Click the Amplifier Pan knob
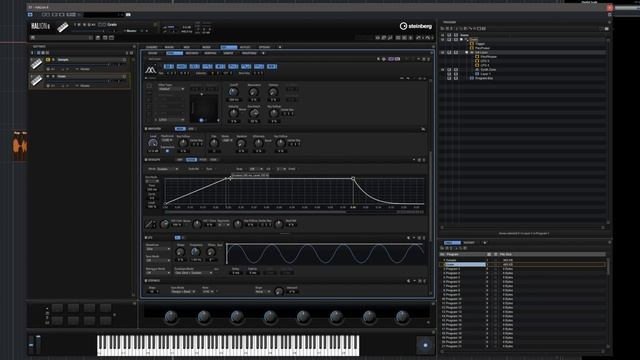Viewport: 640px width, 360px height. coord(213,143)
